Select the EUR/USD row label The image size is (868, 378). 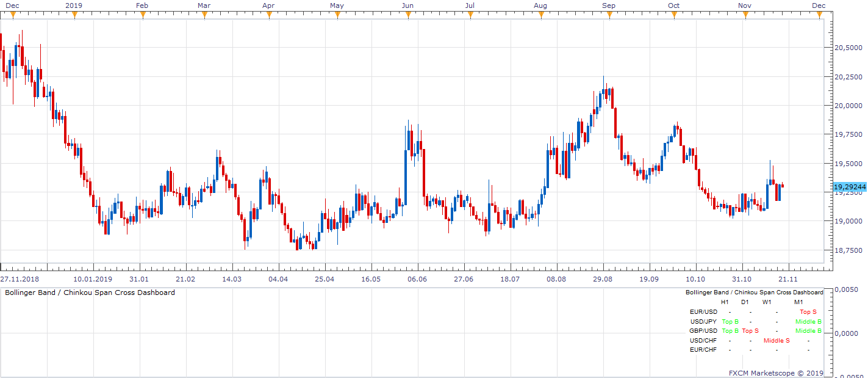pos(703,311)
